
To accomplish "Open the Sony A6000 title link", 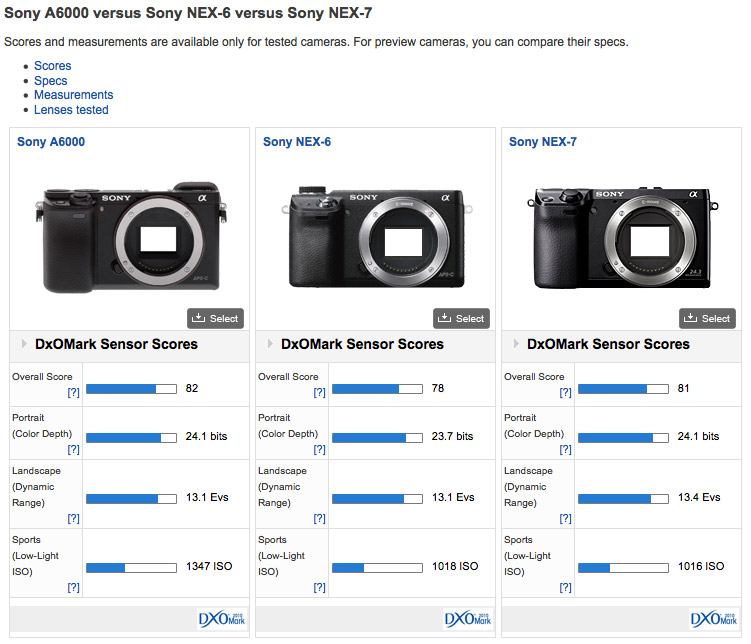I will pyautogui.click(x=51, y=142).
